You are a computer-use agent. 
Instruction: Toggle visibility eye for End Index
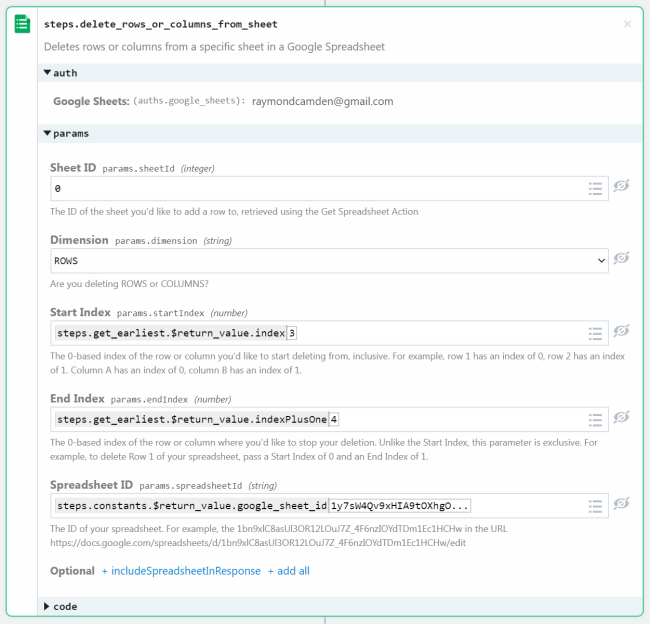click(621, 418)
